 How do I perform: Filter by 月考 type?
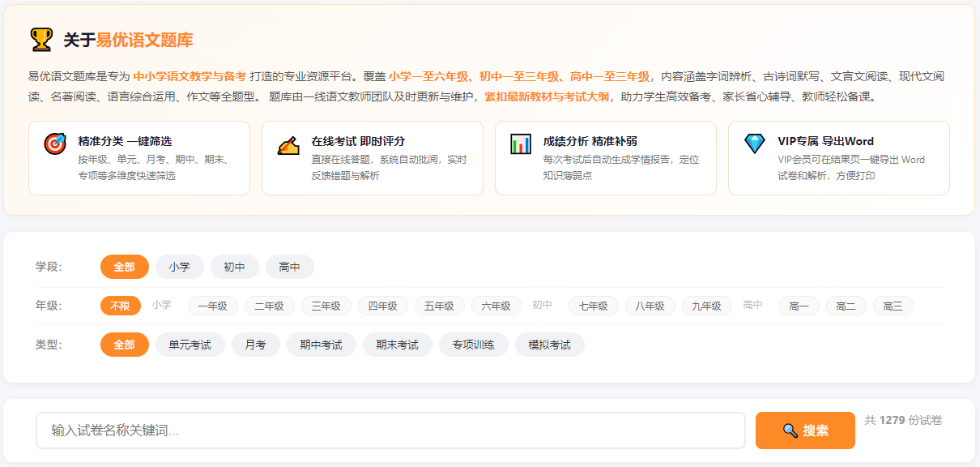pos(256,345)
